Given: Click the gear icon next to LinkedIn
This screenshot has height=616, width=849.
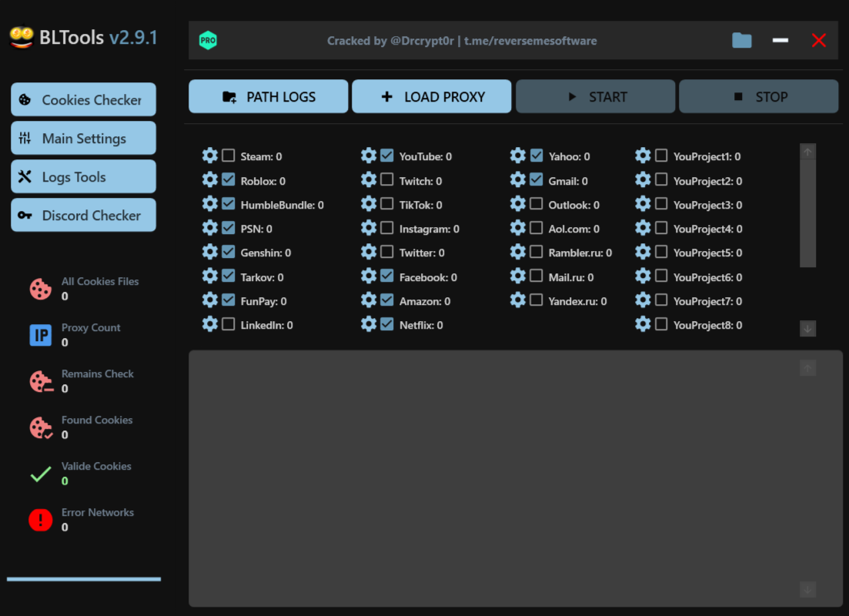Looking at the screenshot, I should (x=210, y=325).
